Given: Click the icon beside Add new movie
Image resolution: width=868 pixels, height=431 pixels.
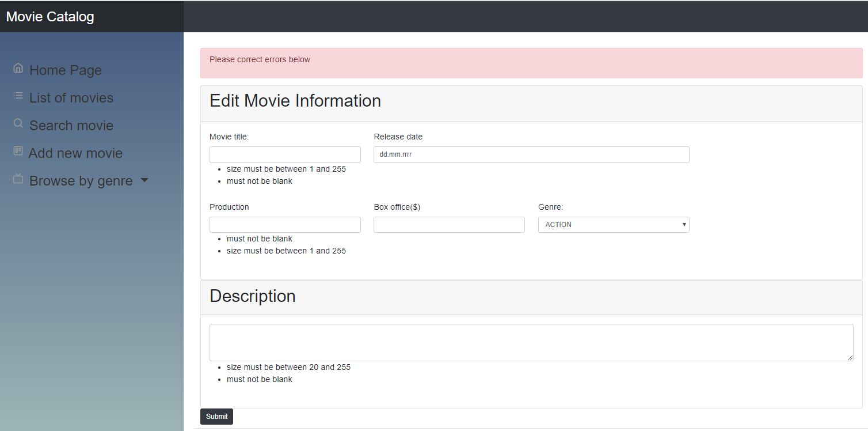Looking at the screenshot, I should click(18, 151).
